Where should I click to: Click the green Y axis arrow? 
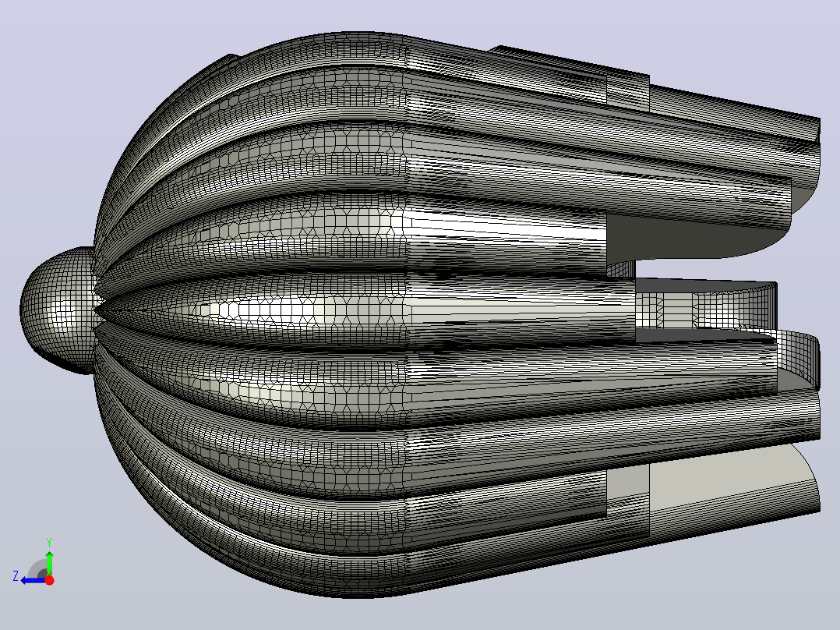click(x=49, y=562)
